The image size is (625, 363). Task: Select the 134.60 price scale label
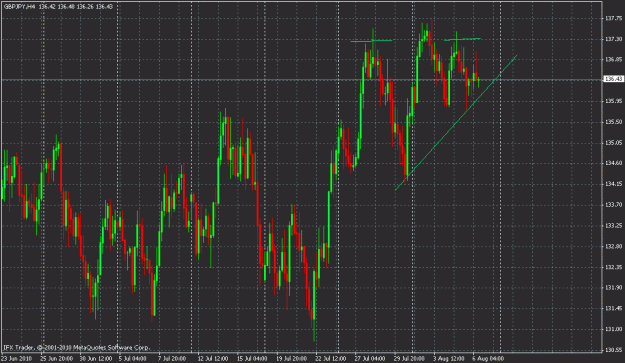click(614, 163)
